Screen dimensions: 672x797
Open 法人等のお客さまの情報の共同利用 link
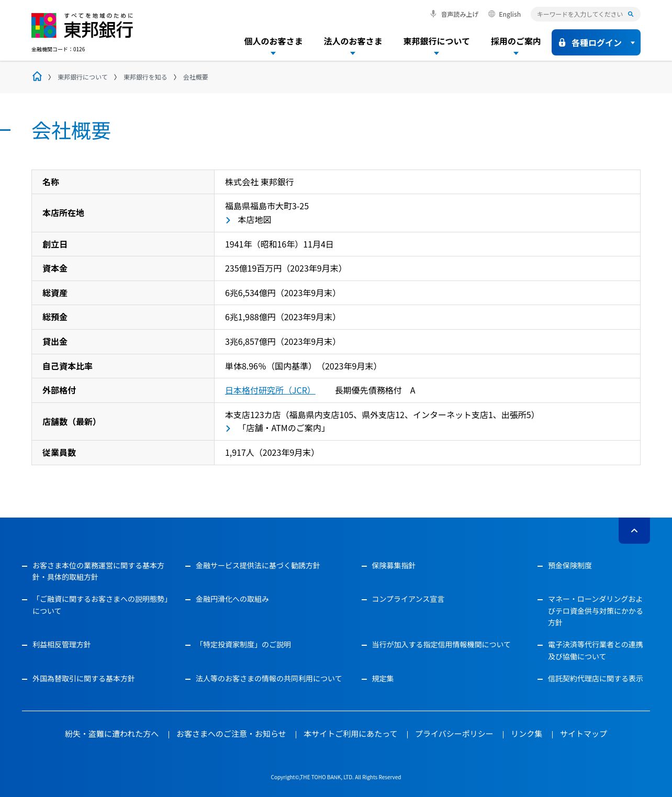[268, 678]
